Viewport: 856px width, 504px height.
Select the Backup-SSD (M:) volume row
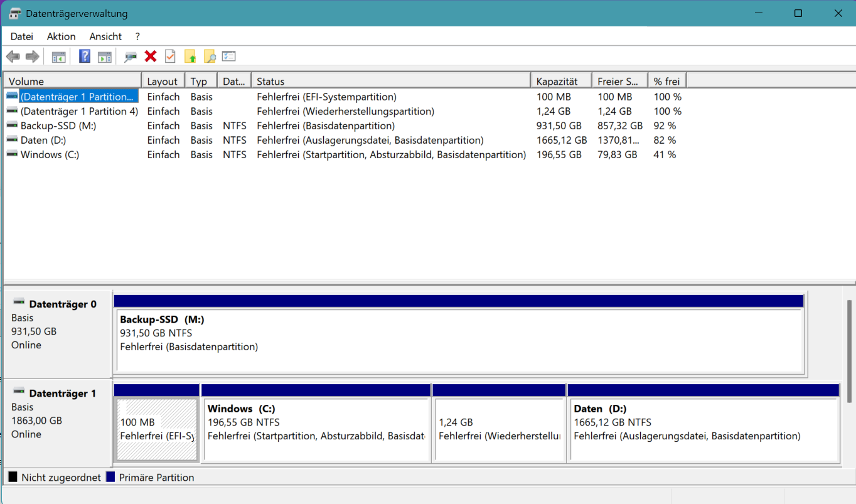[344, 126]
